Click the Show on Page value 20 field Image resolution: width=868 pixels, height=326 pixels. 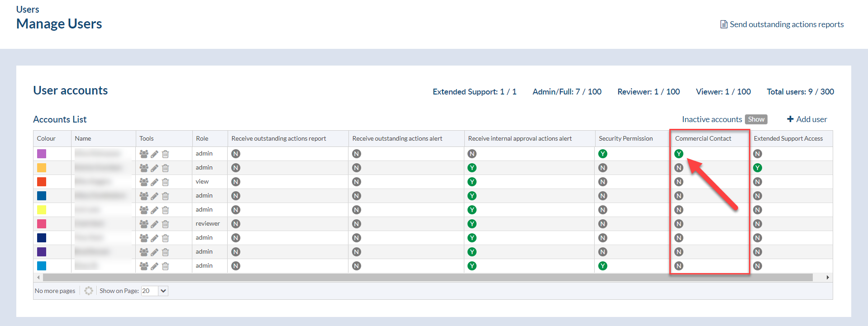point(150,291)
